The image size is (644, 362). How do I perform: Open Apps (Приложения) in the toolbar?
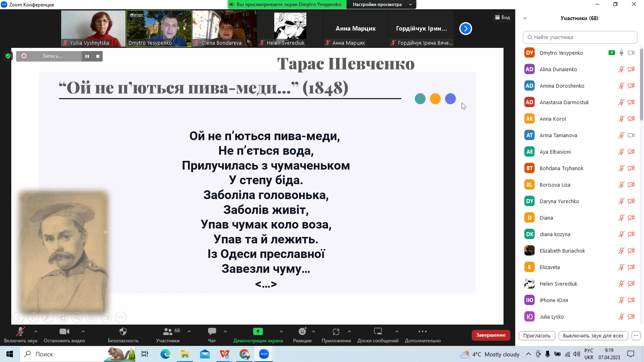(x=336, y=331)
